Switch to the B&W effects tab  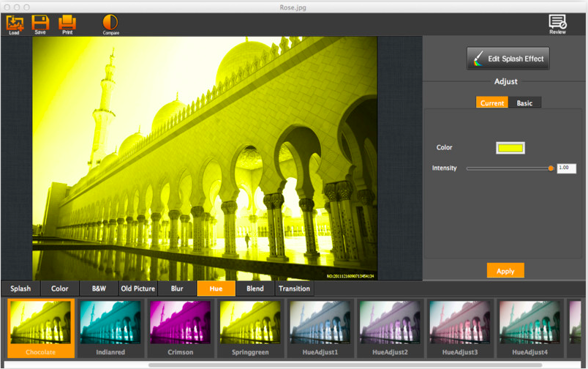tap(98, 288)
